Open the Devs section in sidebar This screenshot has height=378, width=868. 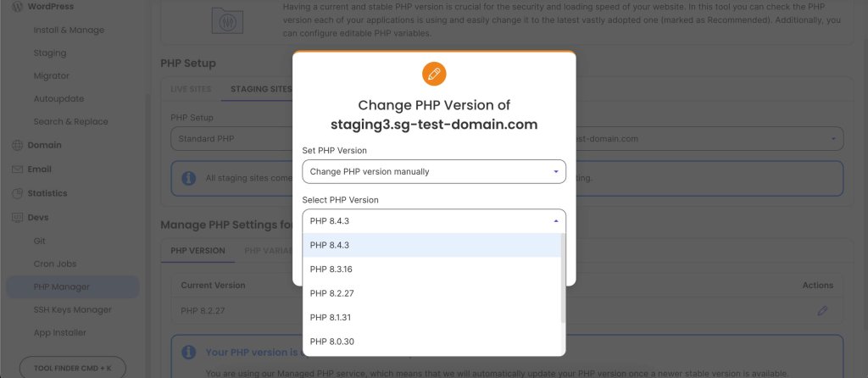tap(37, 218)
